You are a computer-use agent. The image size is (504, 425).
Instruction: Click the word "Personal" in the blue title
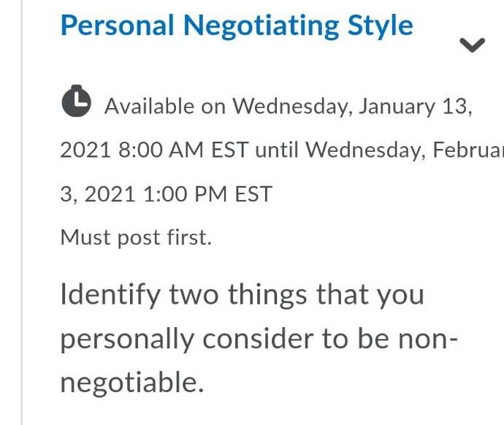pyautogui.click(x=117, y=26)
